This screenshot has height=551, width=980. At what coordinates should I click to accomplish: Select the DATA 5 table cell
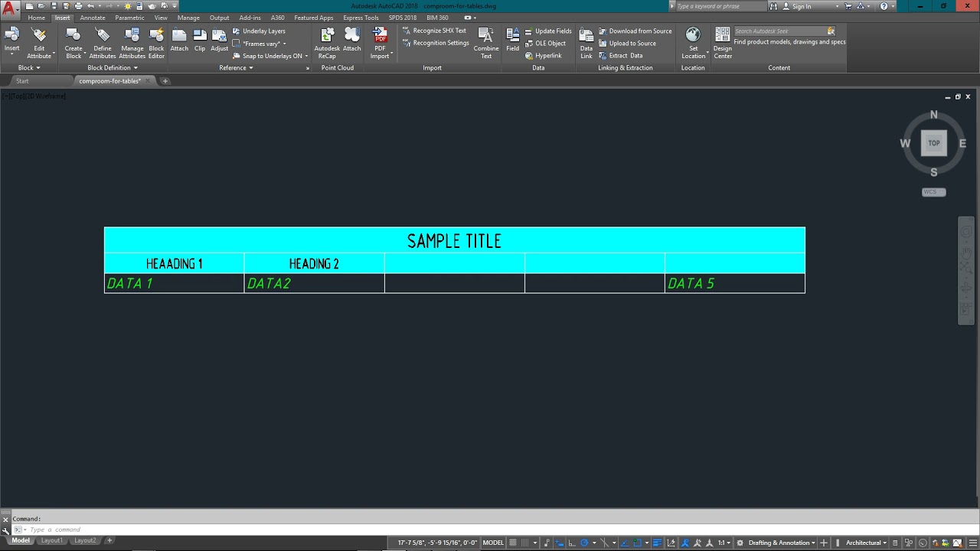735,283
